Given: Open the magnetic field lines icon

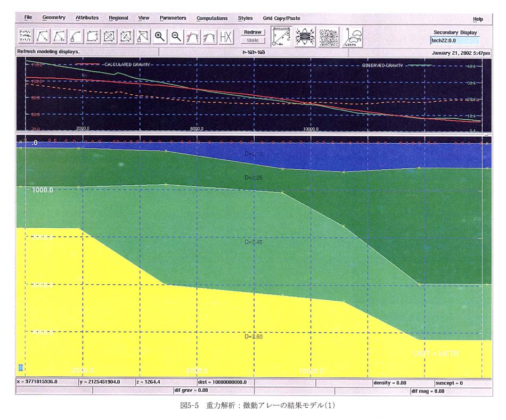Looking at the screenshot, I should tap(305, 37).
